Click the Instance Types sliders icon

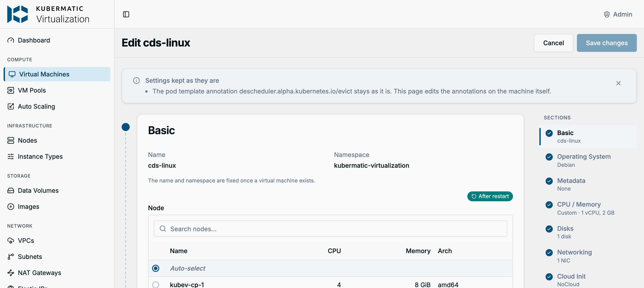click(x=11, y=157)
